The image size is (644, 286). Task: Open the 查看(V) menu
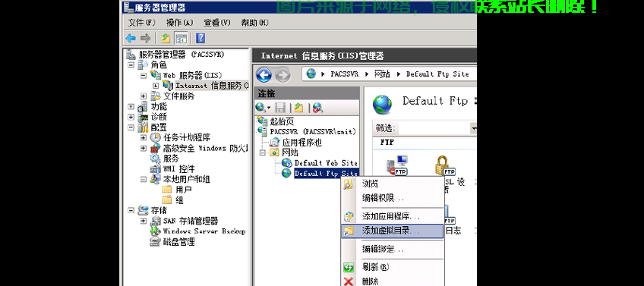(217, 23)
